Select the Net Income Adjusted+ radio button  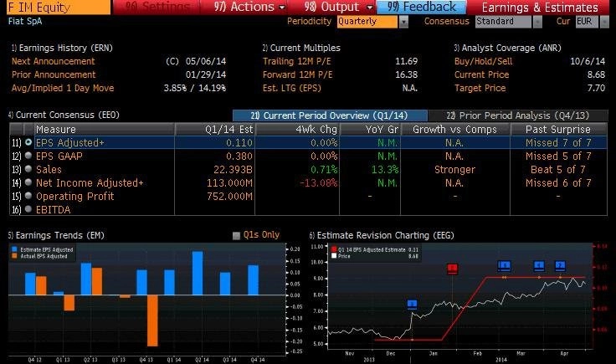pyautogui.click(x=28, y=182)
